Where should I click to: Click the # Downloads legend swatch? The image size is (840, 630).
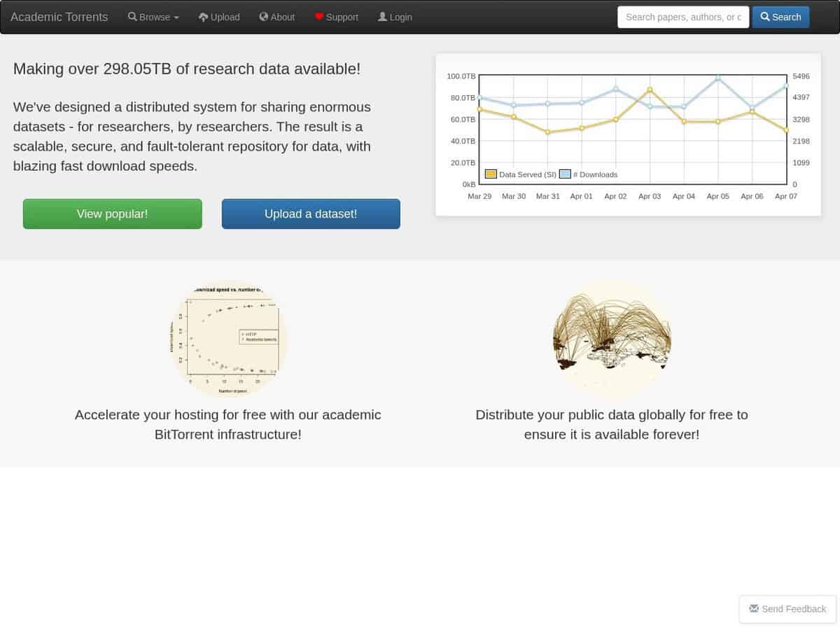pyautogui.click(x=565, y=174)
